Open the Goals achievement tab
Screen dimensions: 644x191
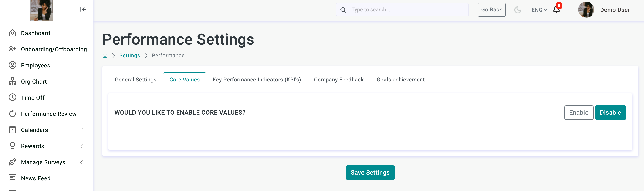(x=400, y=80)
